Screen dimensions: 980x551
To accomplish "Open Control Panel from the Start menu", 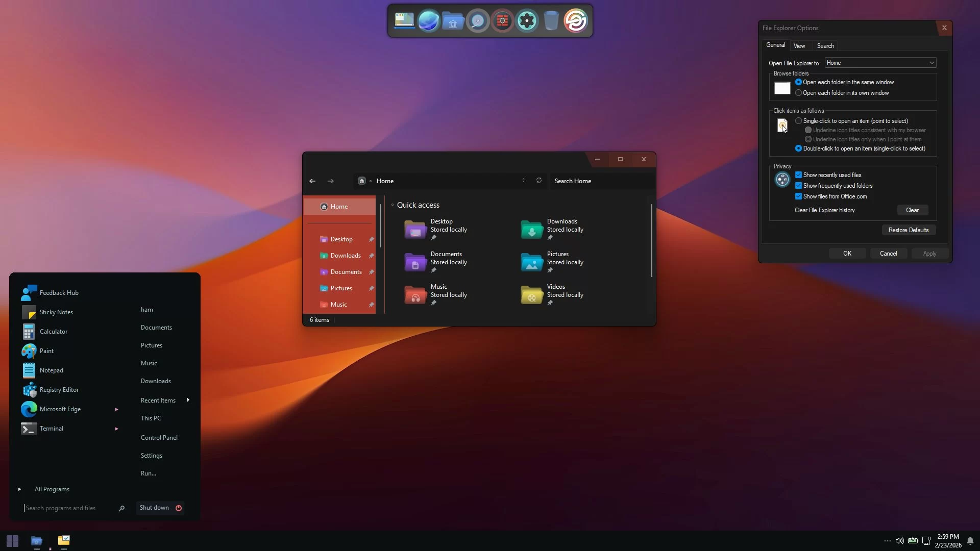I will click(x=159, y=438).
